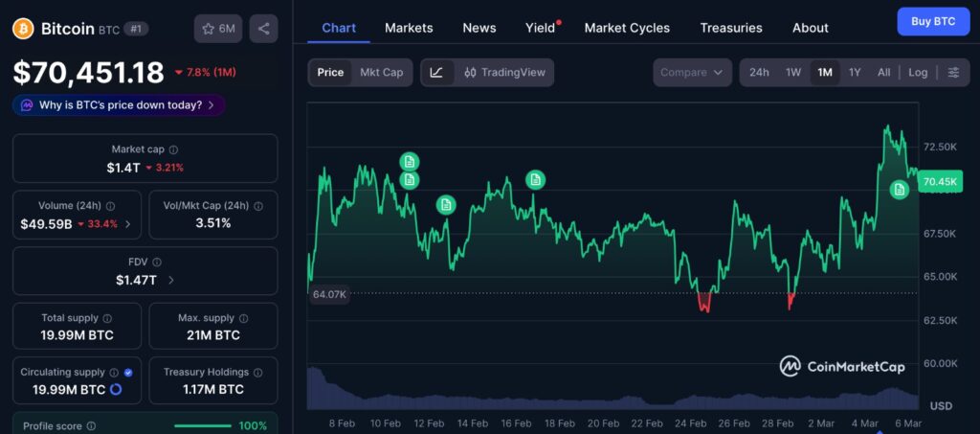Open the Treasuries tab

(x=731, y=28)
